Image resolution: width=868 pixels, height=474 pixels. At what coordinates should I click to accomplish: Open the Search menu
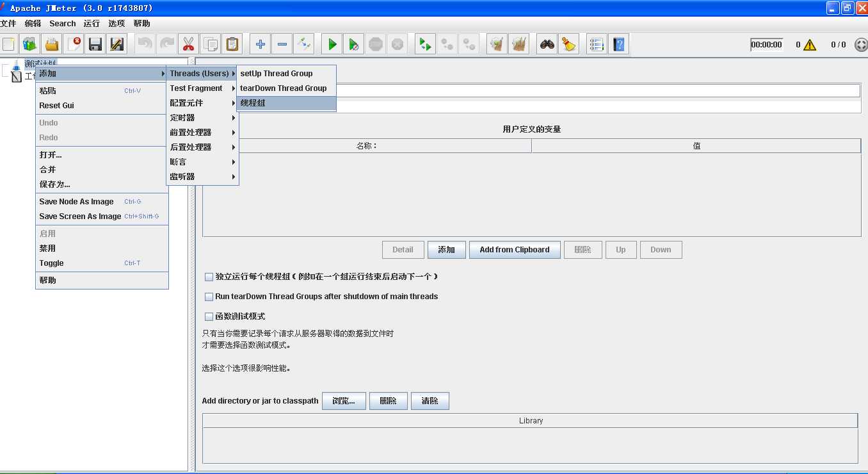pos(63,24)
